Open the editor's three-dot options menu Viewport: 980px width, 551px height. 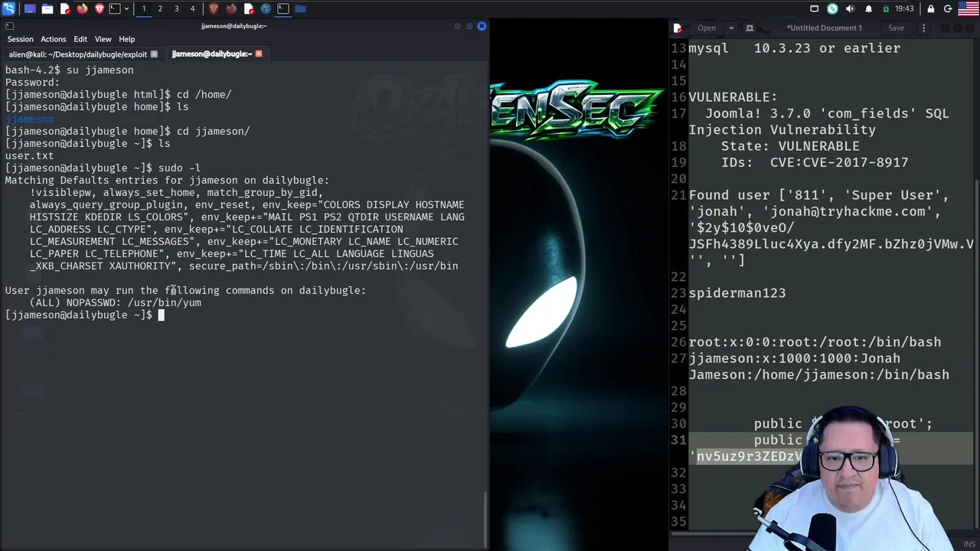(923, 28)
